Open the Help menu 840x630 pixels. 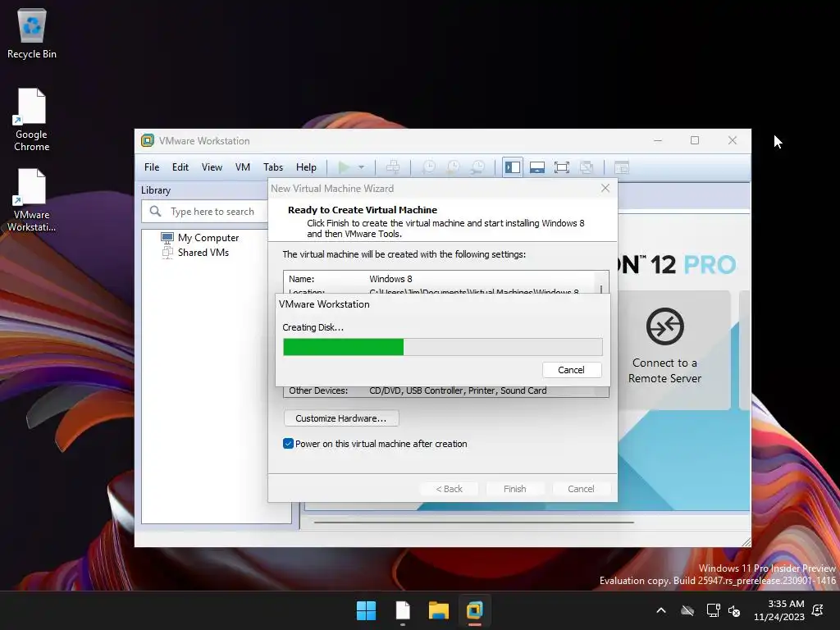(x=306, y=167)
